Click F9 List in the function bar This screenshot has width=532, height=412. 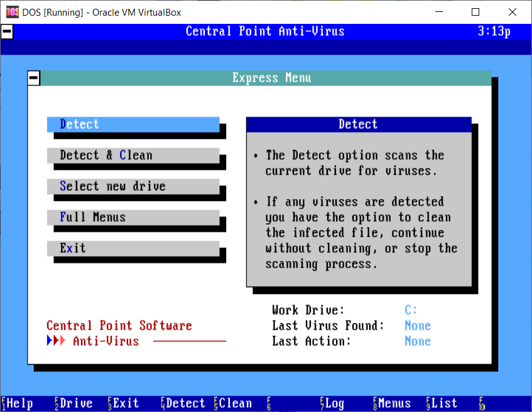click(x=442, y=403)
